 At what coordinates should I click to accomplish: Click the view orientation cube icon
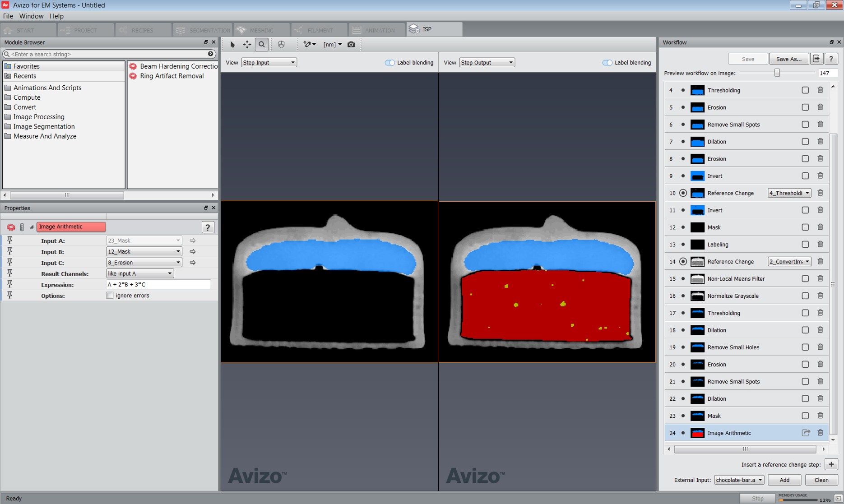tap(282, 44)
